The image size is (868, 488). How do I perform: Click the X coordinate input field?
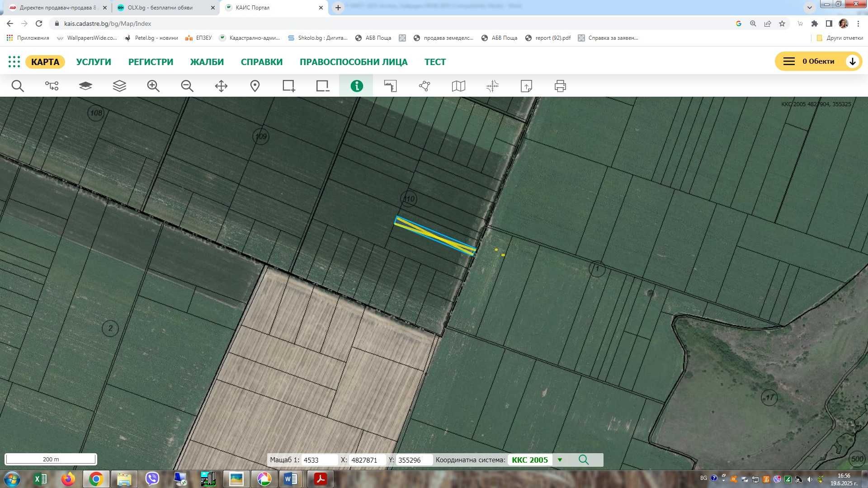367,460
